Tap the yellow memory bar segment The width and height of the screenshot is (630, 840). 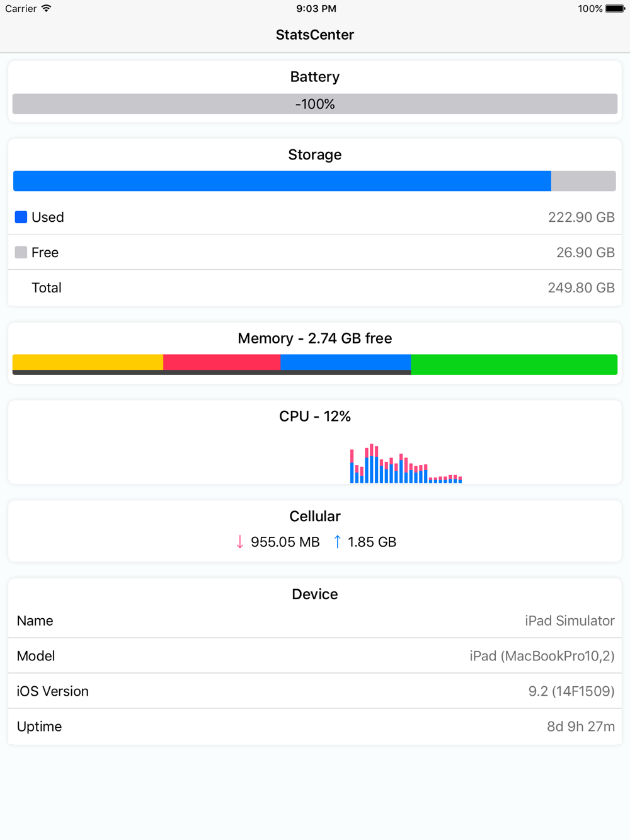(x=88, y=362)
